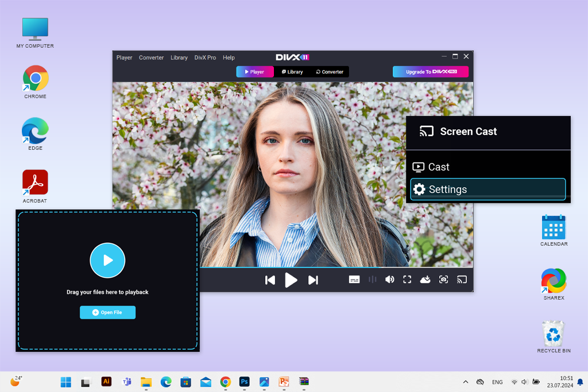Select the Edge desktop shortcut

35,134
